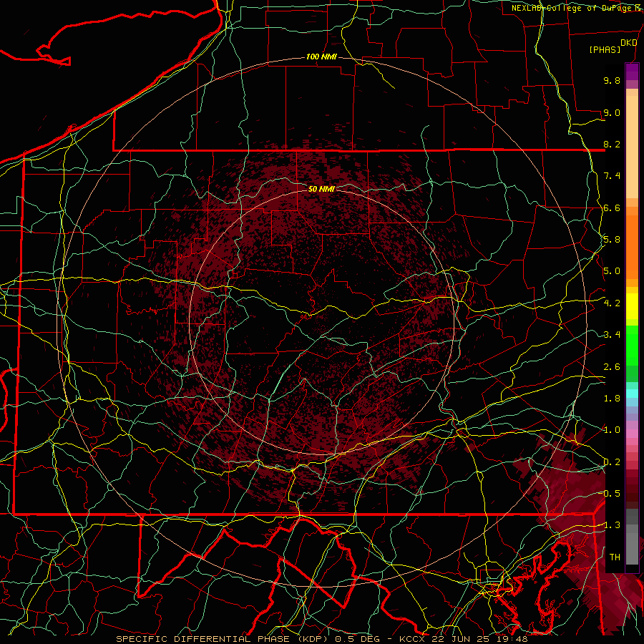
Task: Click the 7.4 value on the color scale
Action: point(612,176)
